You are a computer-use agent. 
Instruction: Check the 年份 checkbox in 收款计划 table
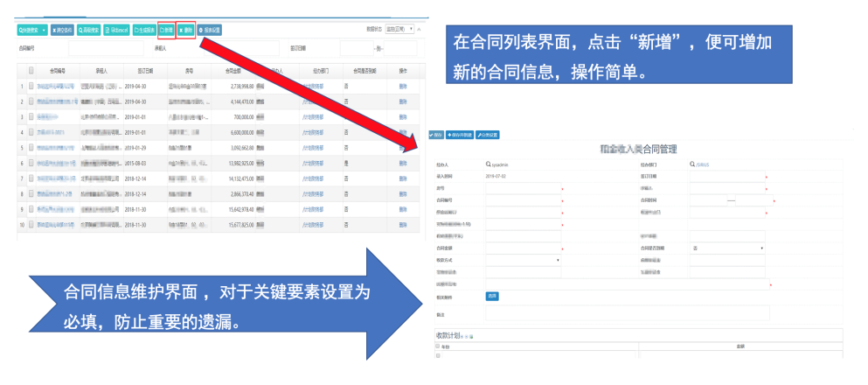point(438,346)
